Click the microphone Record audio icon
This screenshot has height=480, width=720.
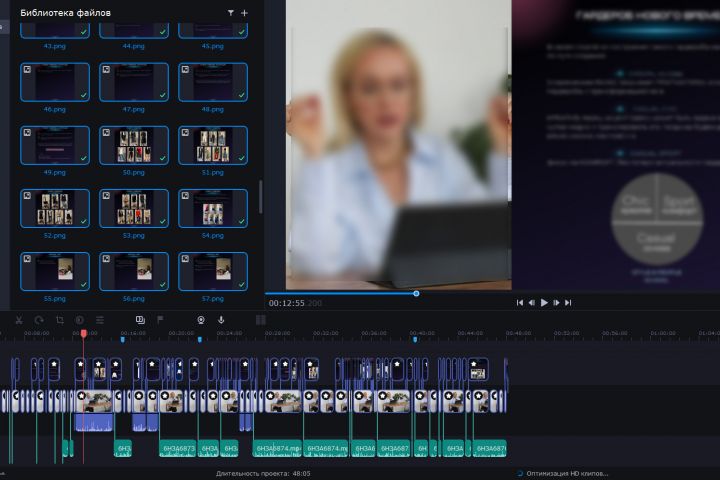tap(221, 320)
